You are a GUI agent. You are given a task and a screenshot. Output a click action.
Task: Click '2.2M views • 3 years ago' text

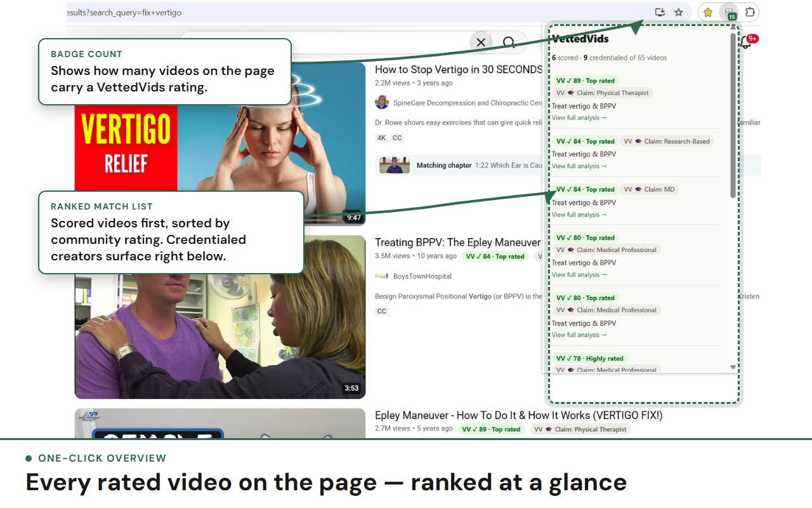tap(414, 83)
